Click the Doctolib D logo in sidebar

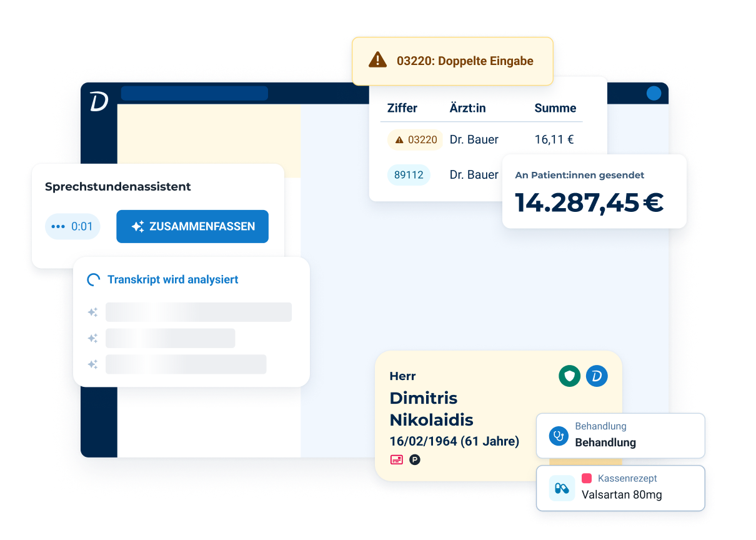(x=99, y=102)
